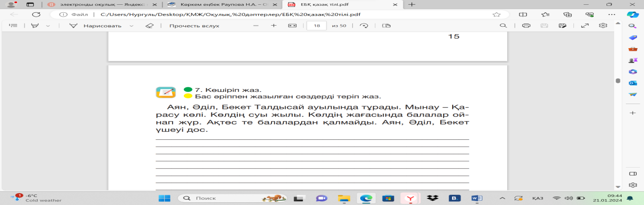Screen dimensions: 644x205
Task: Open browser essentials heart icon
Action: point(589,15)
